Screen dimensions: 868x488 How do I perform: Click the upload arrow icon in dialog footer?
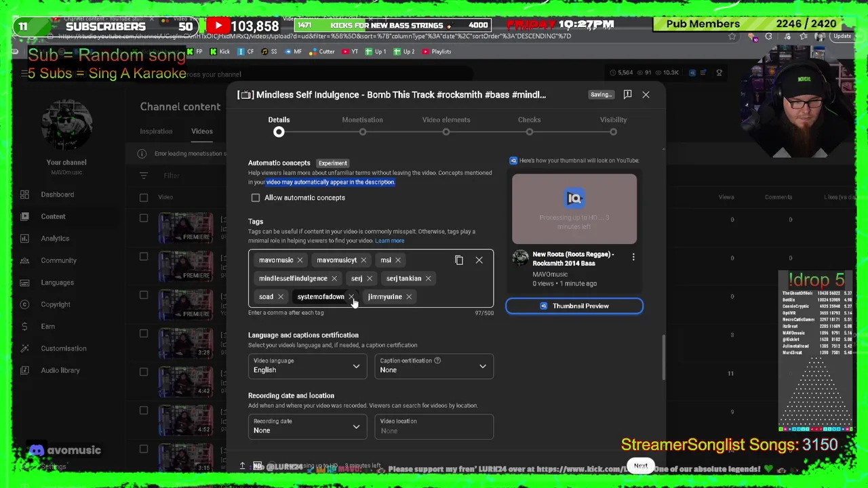(x=242, y=466)
